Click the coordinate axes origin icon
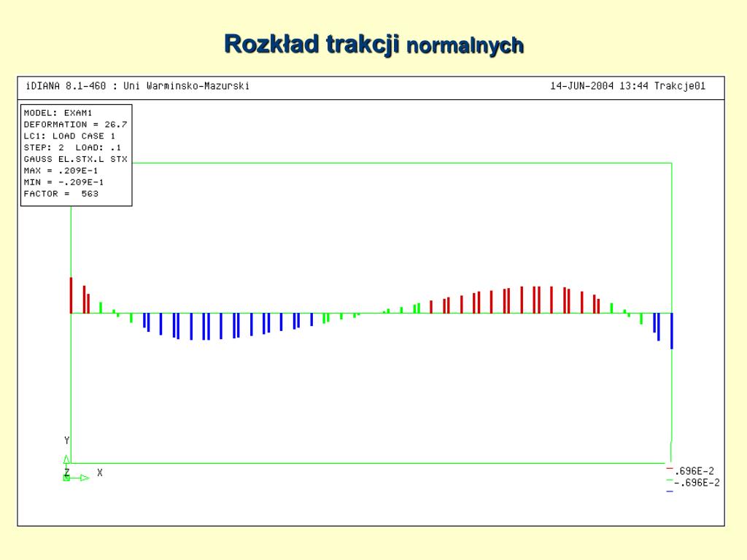Image resolution: width=747 pixels, height=560 pixels. coord(66,478)
